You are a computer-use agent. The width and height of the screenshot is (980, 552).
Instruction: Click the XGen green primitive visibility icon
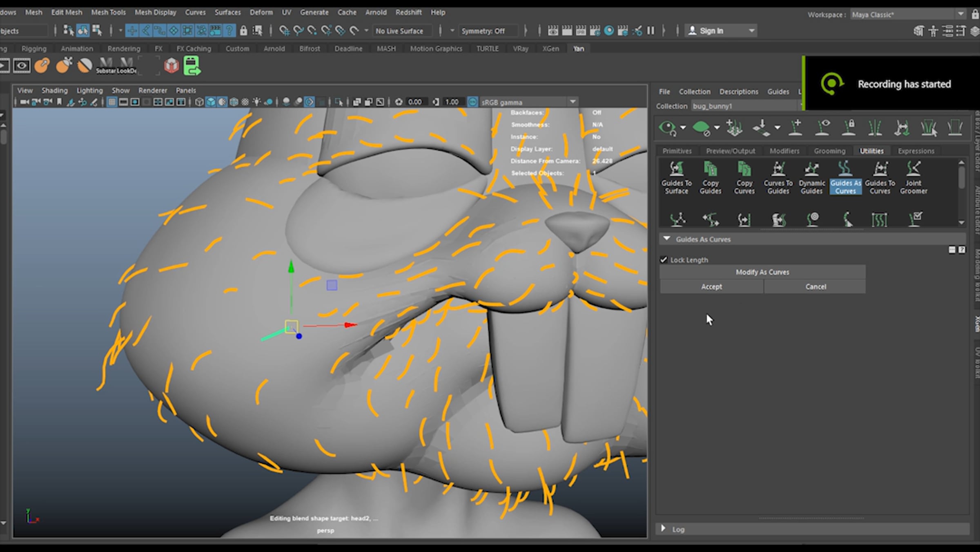(702, 128)
